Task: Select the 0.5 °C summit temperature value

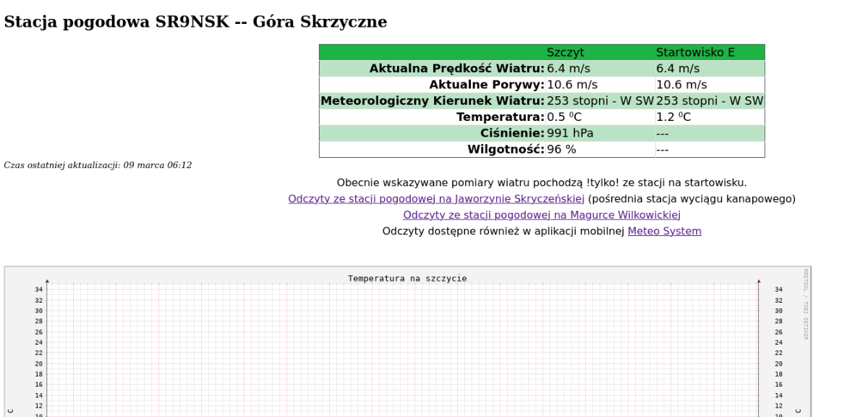Action: (x=564, y=117)
